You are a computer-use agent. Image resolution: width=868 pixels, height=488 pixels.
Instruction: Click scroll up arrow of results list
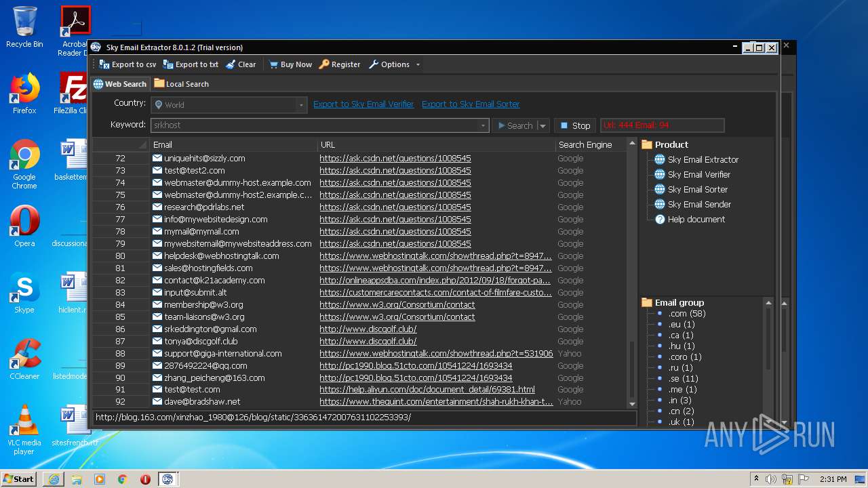click(633, 144)
